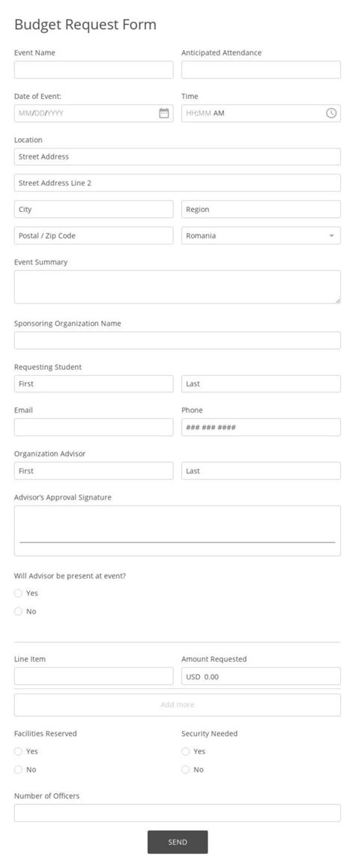355x868 pixels.
Task: Choose Yes under Facilities Reserved
Action: [x=18, y=752]
